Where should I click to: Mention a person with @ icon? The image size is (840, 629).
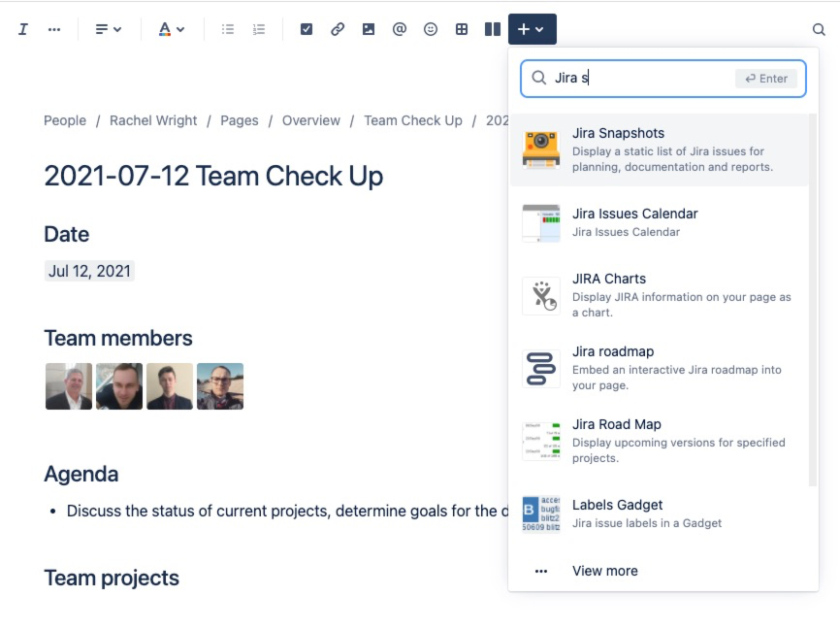[x=399, y=29]
